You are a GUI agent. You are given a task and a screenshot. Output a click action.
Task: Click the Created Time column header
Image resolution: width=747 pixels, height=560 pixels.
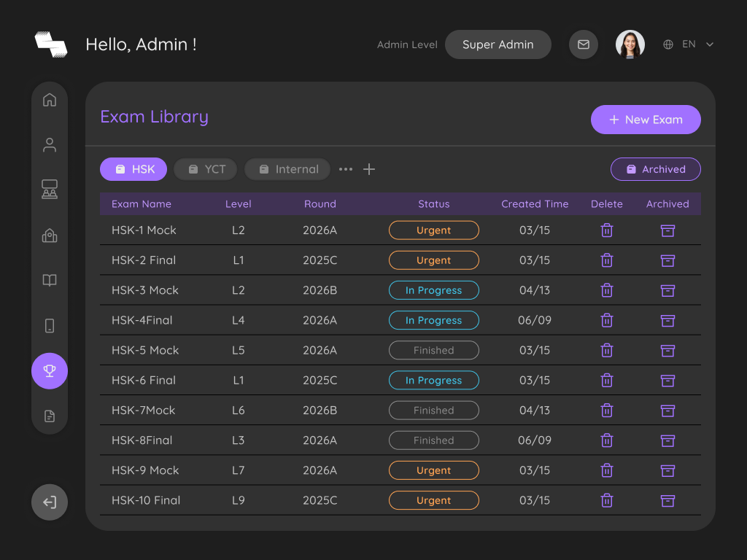pyautogui.click(x=535, y=204)
